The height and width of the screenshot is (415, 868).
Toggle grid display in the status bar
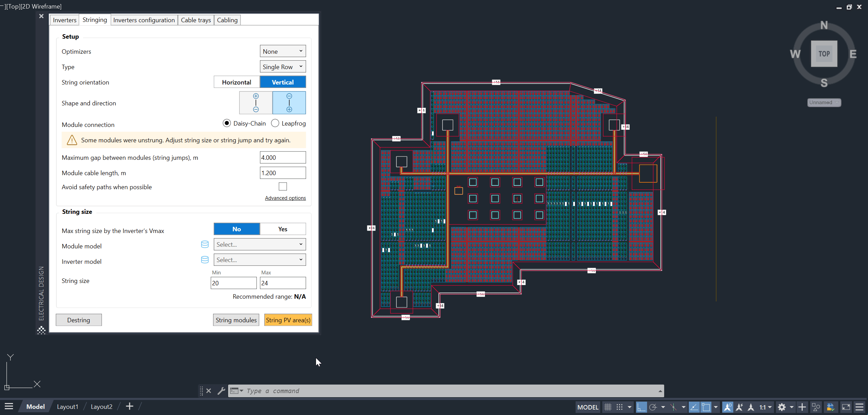pos(608,407)
